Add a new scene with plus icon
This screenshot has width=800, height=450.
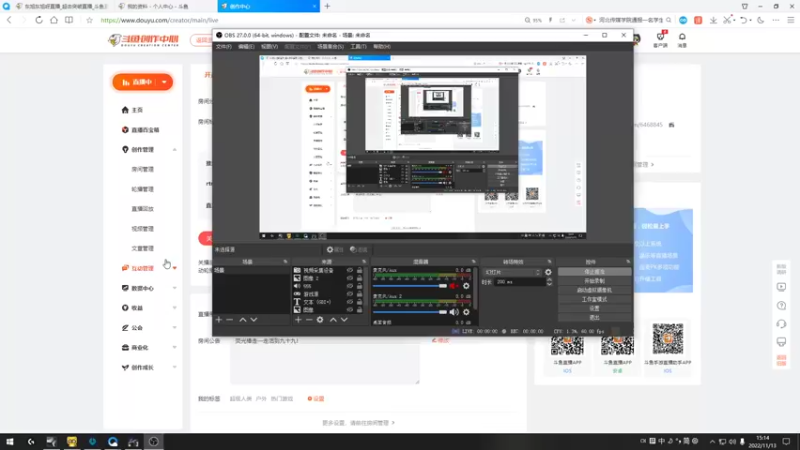(x=219, y=320)
